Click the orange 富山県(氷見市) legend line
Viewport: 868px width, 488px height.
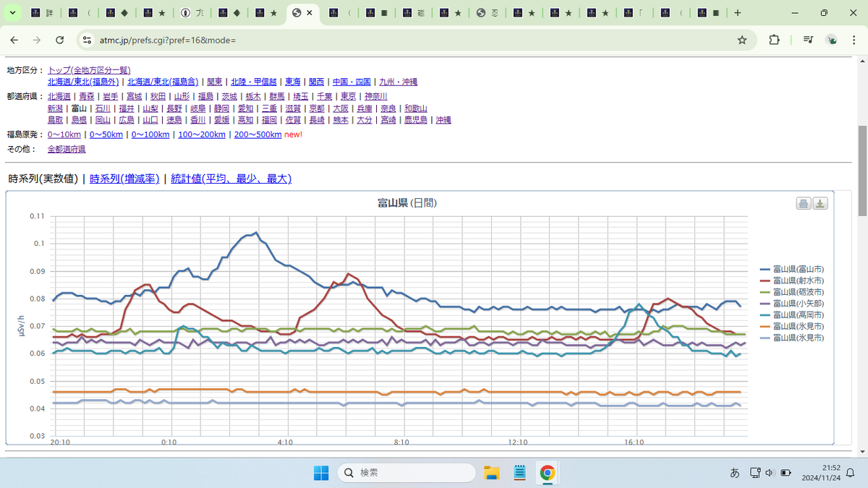[x=765, y=327]
